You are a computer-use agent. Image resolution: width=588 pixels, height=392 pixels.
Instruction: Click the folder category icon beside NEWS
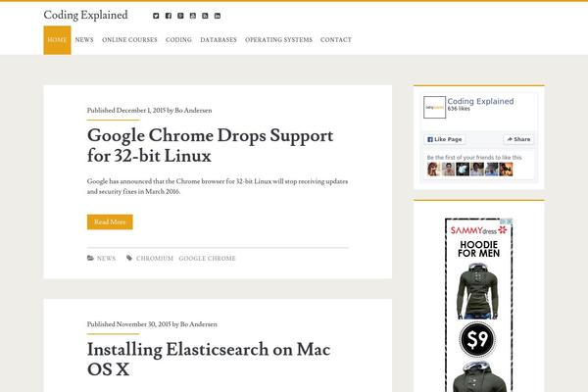tap(90, 258)
